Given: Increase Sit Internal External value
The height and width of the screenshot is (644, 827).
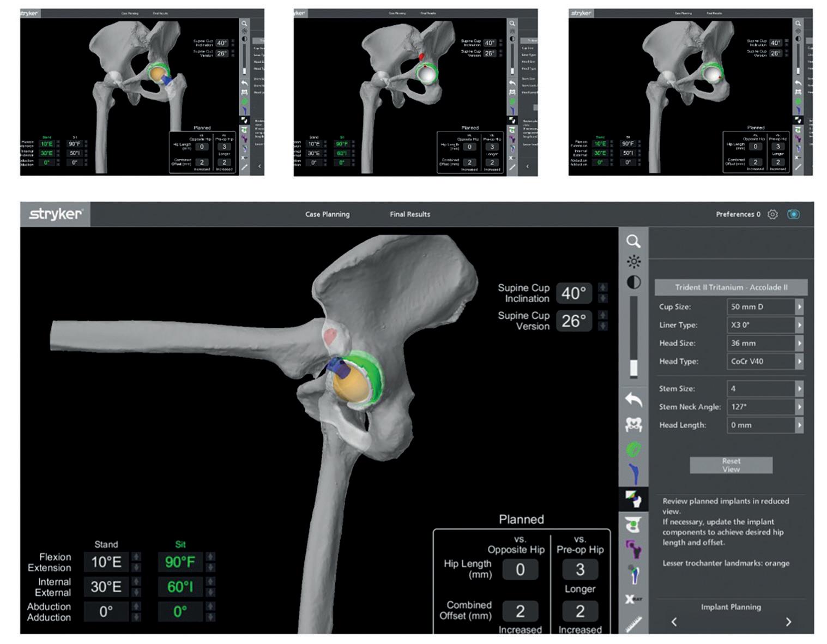Looking at the screenshot, I should (210, 581).
